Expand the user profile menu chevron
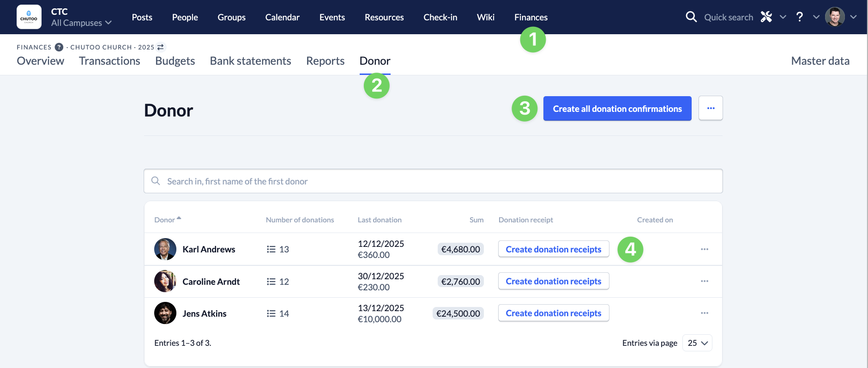This screenshot has width=868, height=368. click(x=853, y=17)
